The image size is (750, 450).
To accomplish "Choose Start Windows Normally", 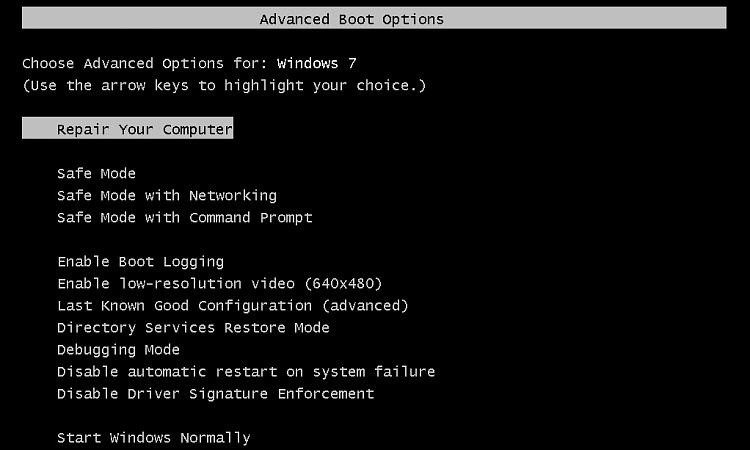I will click(153, 437).
